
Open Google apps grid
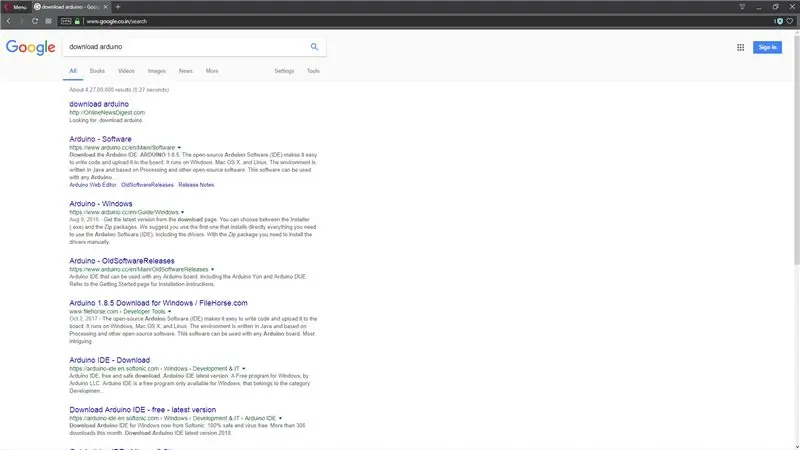740,47
